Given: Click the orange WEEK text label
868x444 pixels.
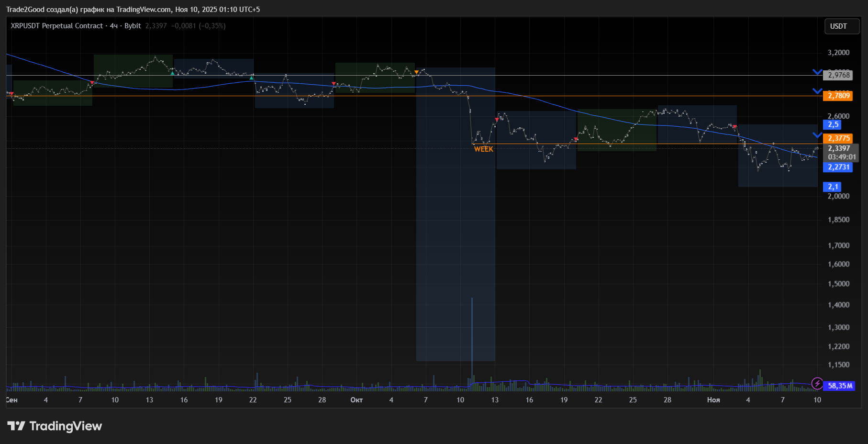Looking at the screenshot, I should coord(483,149).
